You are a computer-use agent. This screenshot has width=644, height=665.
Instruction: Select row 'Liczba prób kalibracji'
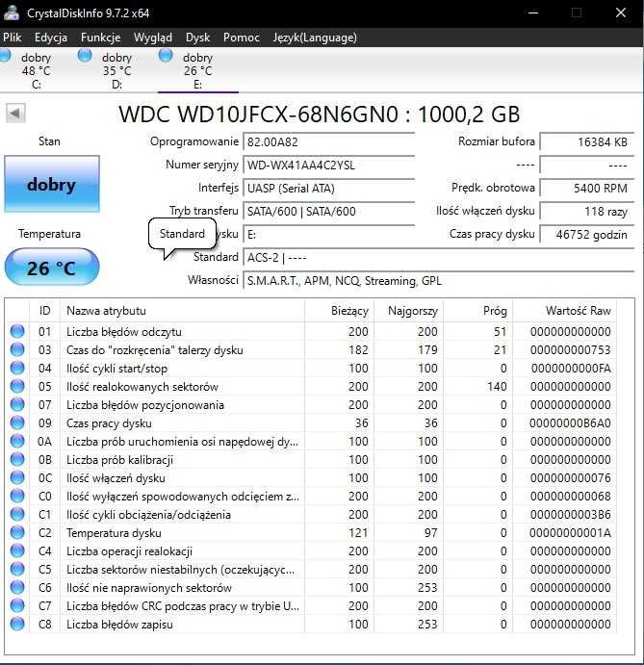pyautogui.click(x=312, y=459)
